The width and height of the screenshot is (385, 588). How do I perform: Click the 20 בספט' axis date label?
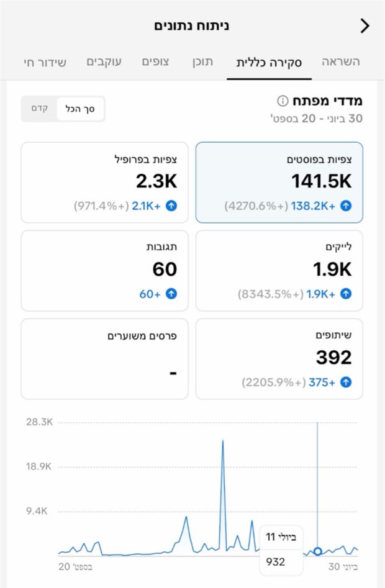(x=75, y=567)
